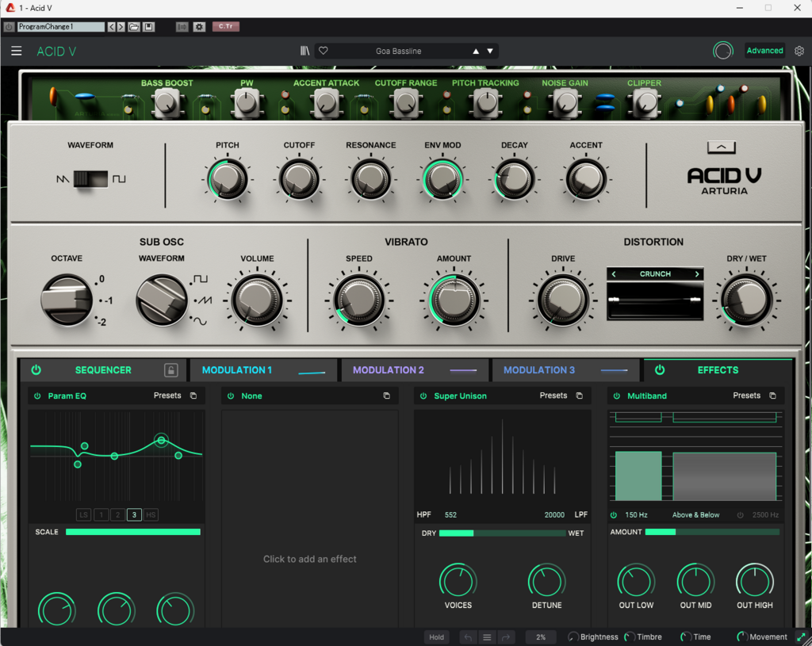Disable the Super Unison effect
812x646 pixels.
[423, 396]
